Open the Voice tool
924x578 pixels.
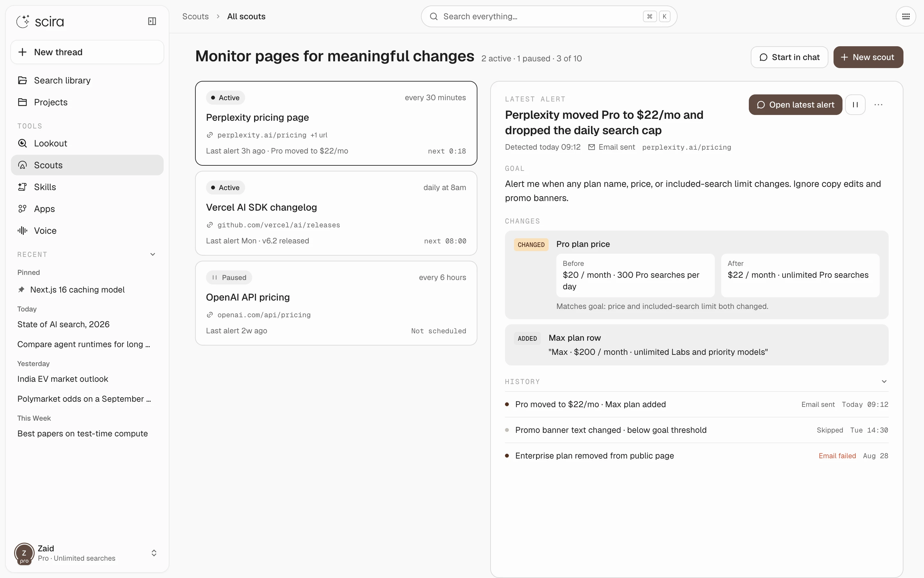pyautogui.click(x=87, y=231)
